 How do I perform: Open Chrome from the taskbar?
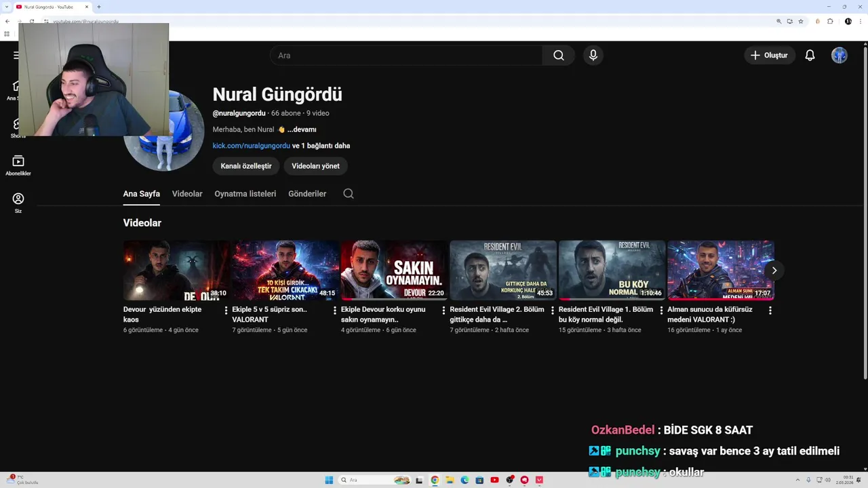tap(435, 480)
